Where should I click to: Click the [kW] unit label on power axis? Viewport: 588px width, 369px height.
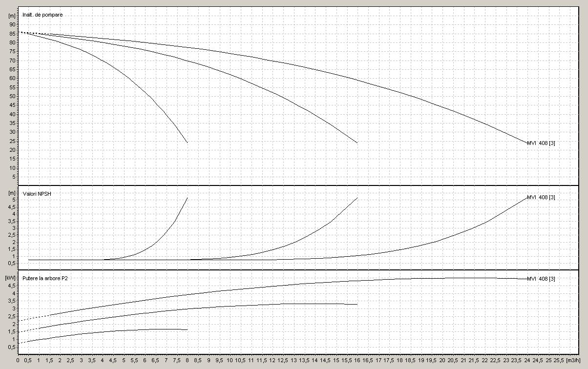(11, 277)
